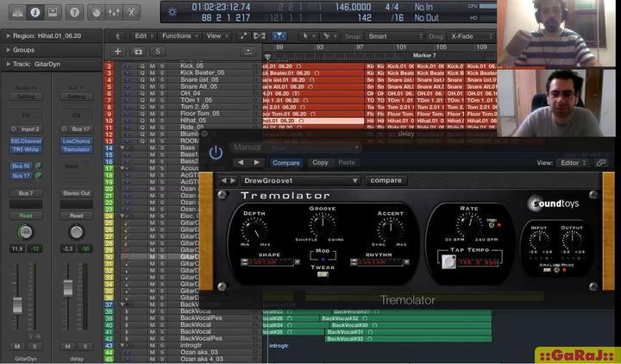The height and width of the screenshot is (364, 621).
Task: Open the plugin View Editor dropdown
Action: (573, 163)
